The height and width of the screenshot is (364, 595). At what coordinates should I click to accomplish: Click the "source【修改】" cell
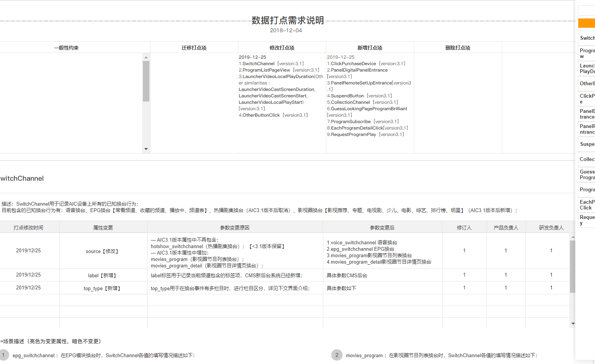point(103,251)
